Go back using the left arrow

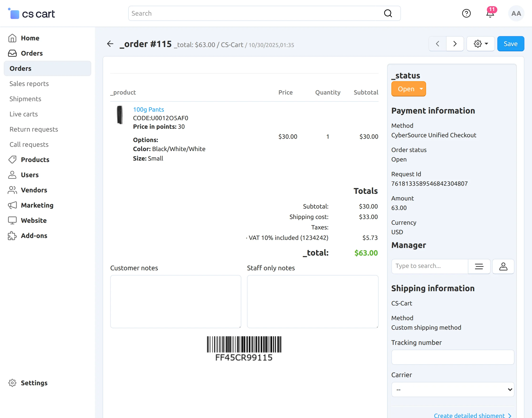point(110,44)
